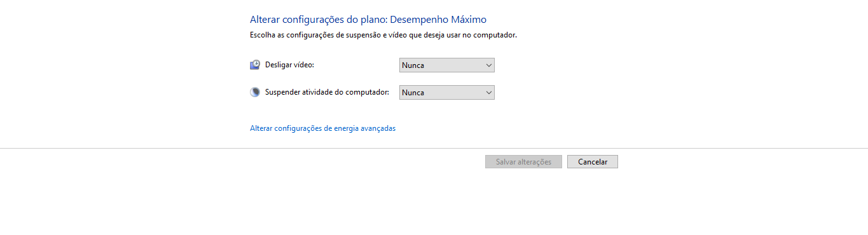The height and width of the screenshot is (235, 868).
Task: Click the chevron arrow of Suspender atividade combo box
Action: pyautogui.click(x=488, y=92)
